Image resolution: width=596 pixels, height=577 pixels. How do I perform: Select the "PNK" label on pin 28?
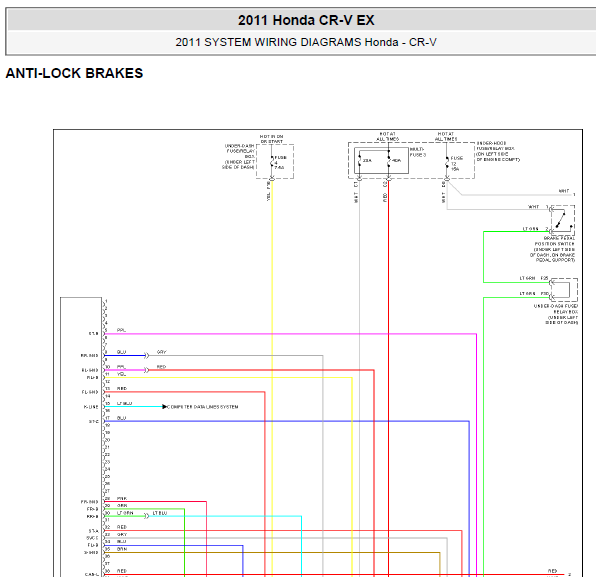coord(122,498)
